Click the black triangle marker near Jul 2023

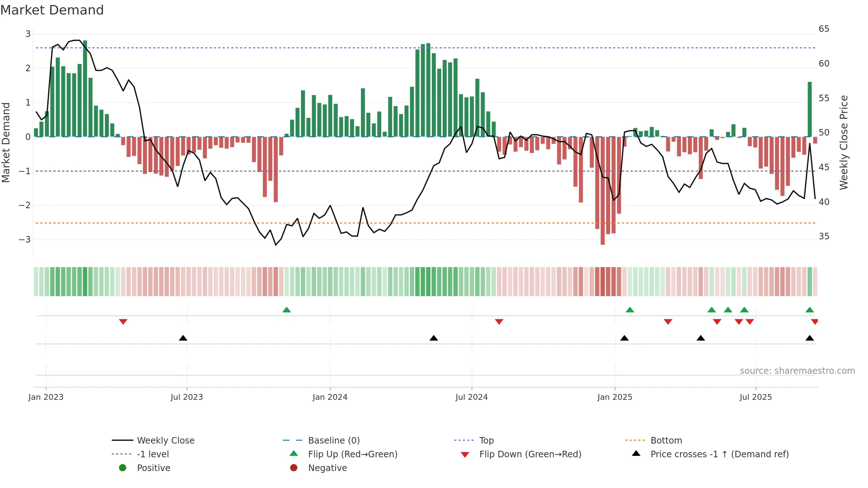[x=183, y=338]
